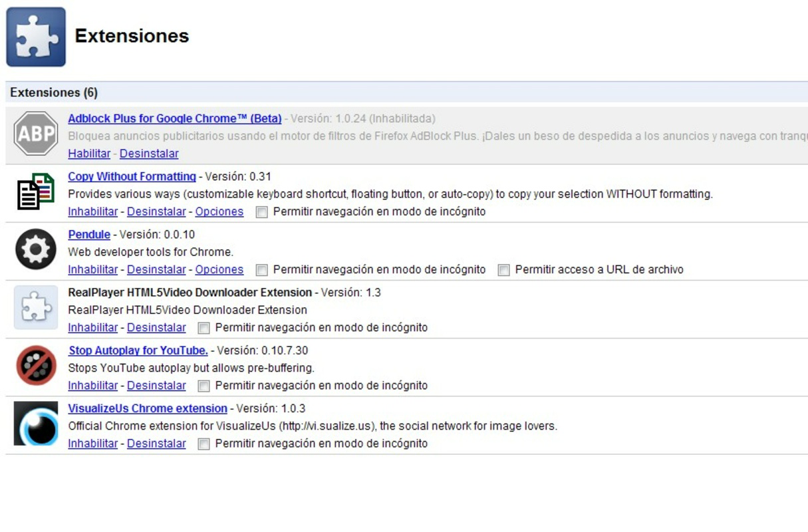This screenshot has width=808, height=532.
Task: Open Adblock Plus for Google Chrome link
Action: pos(175,119)
